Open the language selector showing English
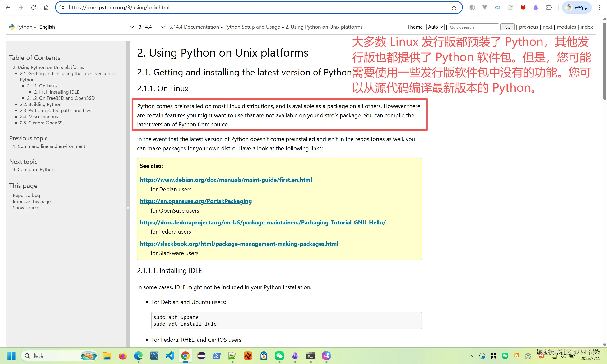Image resolution: width=607 pixels, height=364 pixels. point(86,27)
